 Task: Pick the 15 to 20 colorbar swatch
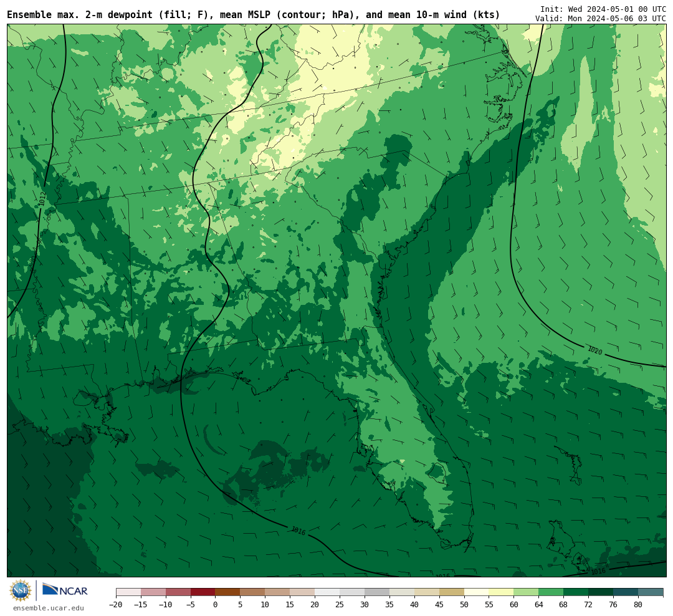(303, 592)
